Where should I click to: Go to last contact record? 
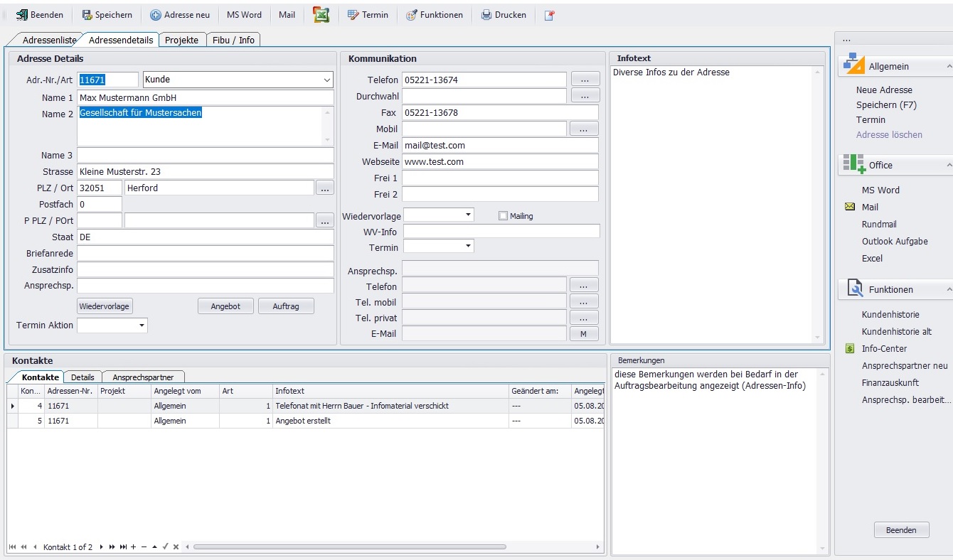point(123,547)
